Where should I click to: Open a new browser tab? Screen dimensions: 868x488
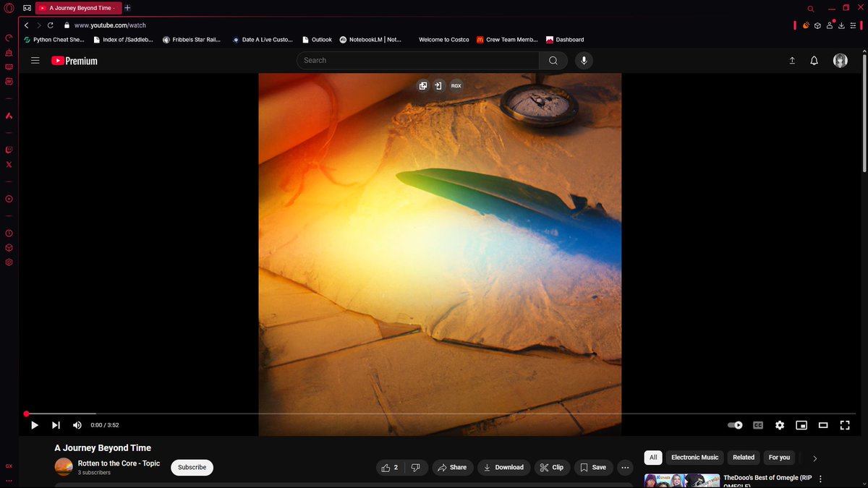[127, 8]
